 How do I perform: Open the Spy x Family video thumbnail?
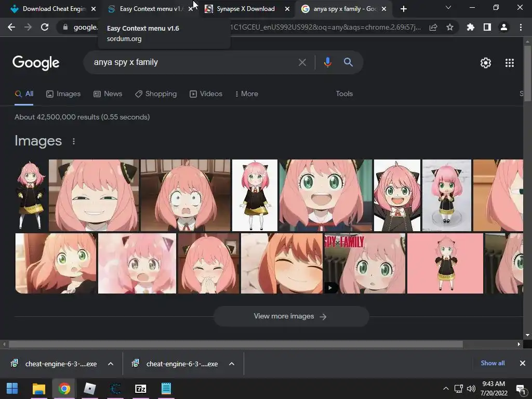point(365,263)
